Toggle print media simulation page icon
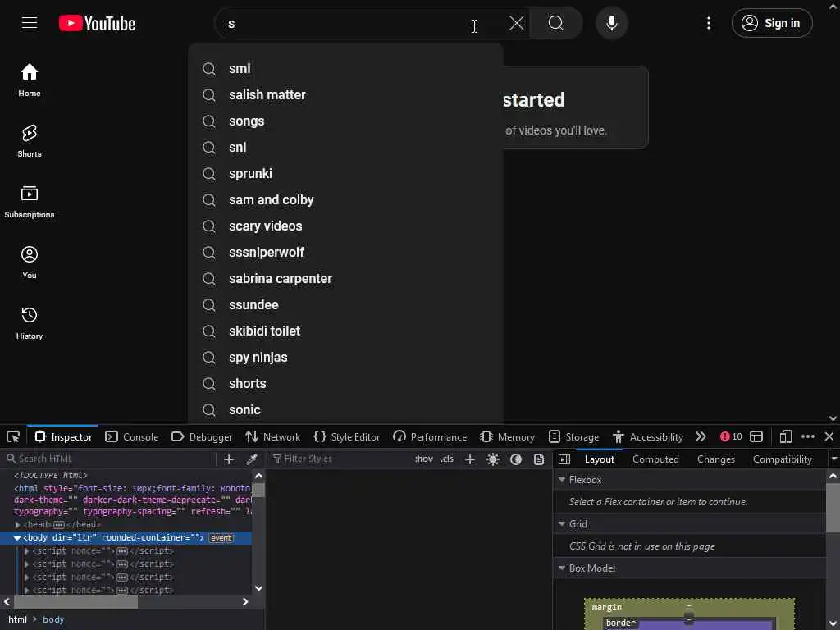 [x=539, y=459]
